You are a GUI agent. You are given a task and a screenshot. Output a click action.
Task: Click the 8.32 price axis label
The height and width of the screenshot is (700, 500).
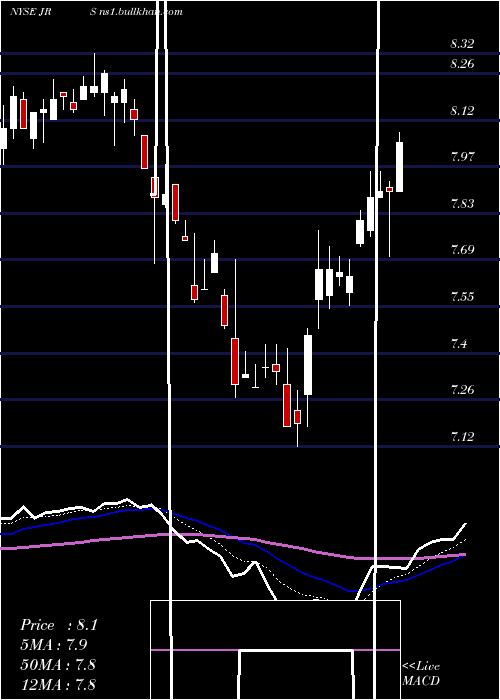point(462,44)
